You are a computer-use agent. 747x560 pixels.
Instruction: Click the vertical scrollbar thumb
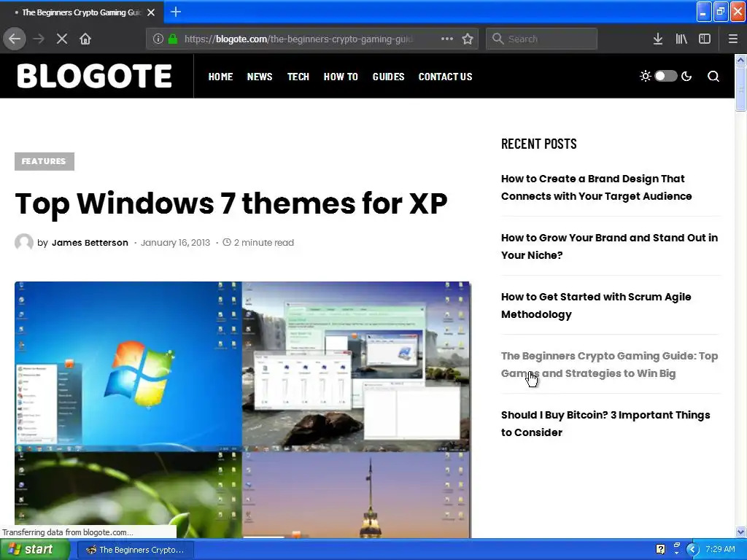740,88
